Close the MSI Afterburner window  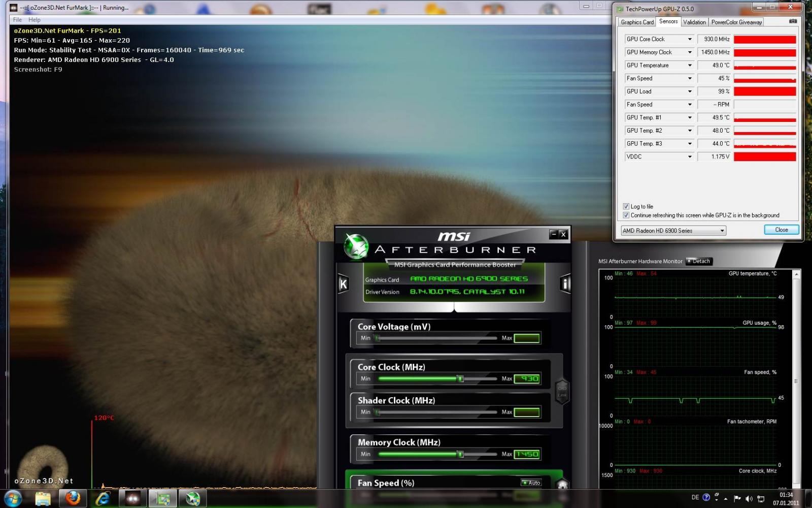click(563, 234)
